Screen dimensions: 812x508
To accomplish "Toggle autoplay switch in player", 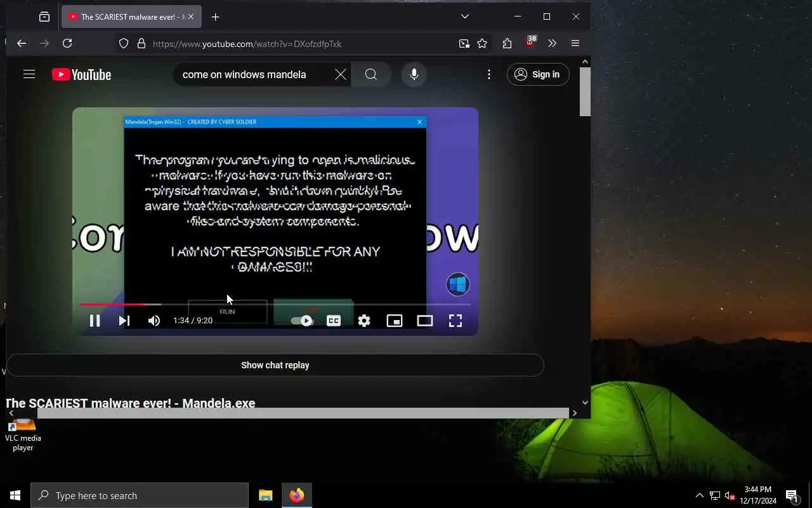I will (302, 321).
